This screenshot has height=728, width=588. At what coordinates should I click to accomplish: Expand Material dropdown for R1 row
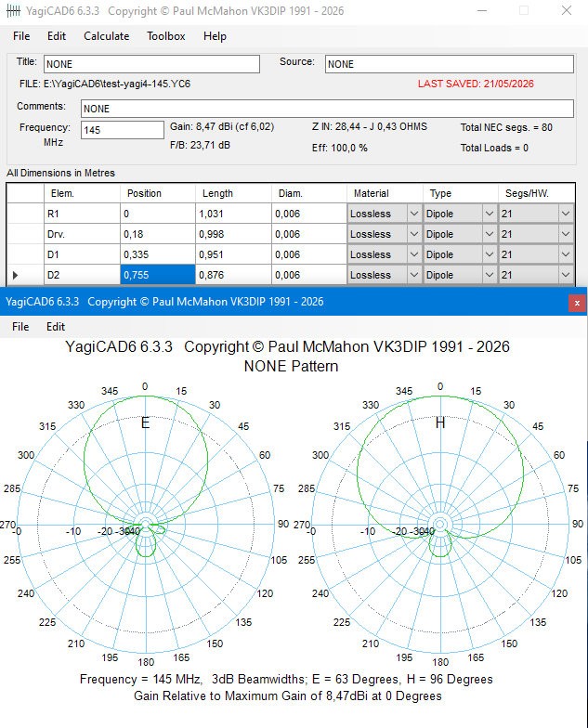414,214
